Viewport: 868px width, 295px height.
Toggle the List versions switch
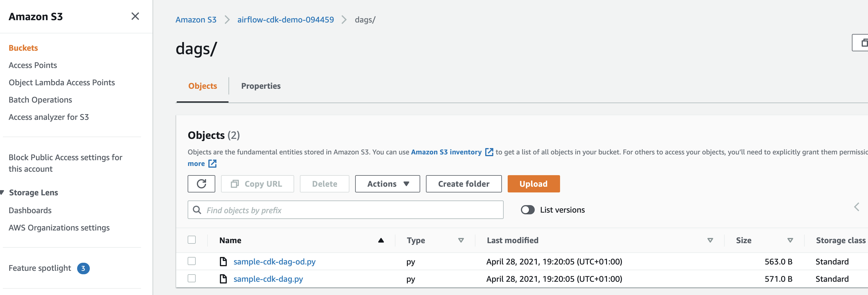(527, 210)
